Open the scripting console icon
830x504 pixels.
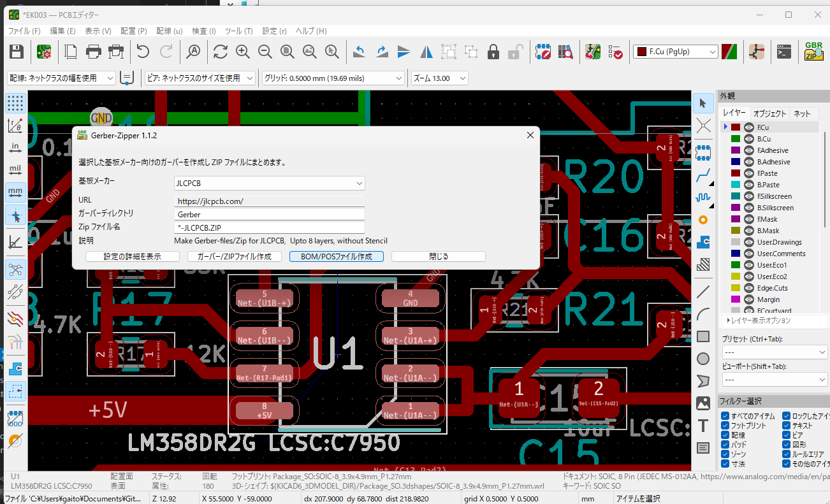783,52
